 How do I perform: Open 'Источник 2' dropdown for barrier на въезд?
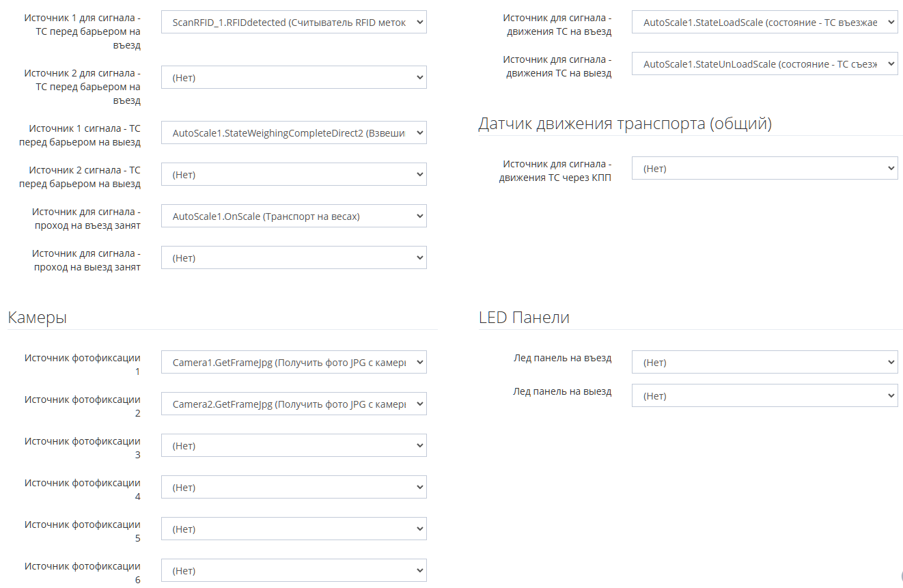coord(294,78)
